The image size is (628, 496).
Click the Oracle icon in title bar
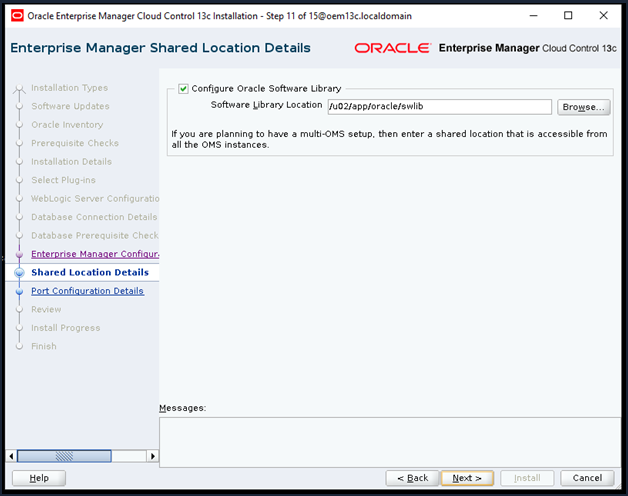(x=17, y=16)
